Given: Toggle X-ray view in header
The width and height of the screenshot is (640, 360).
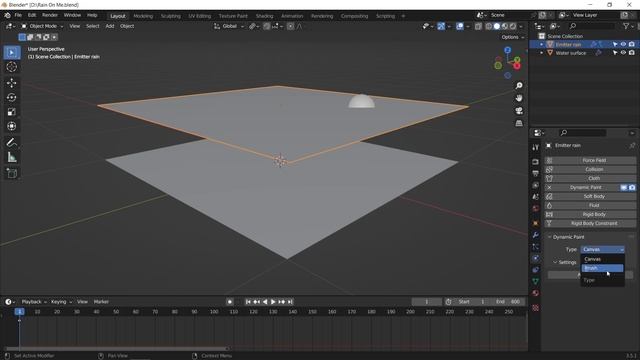Looking at the screenshot, I should click(478, 26).
